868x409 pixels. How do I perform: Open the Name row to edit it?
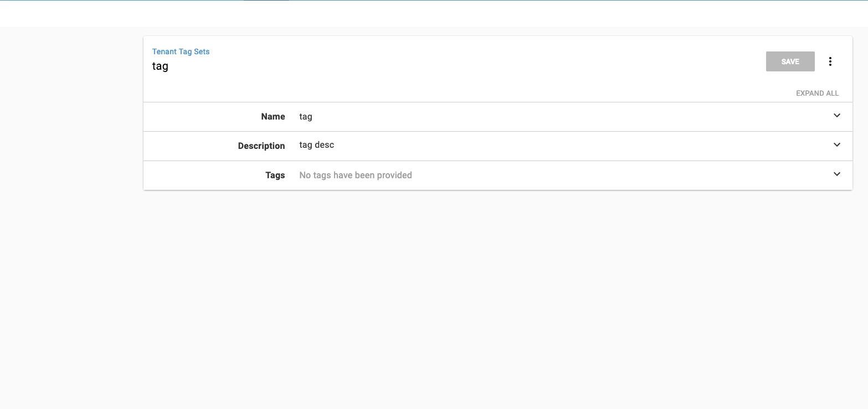click(499, 116)
